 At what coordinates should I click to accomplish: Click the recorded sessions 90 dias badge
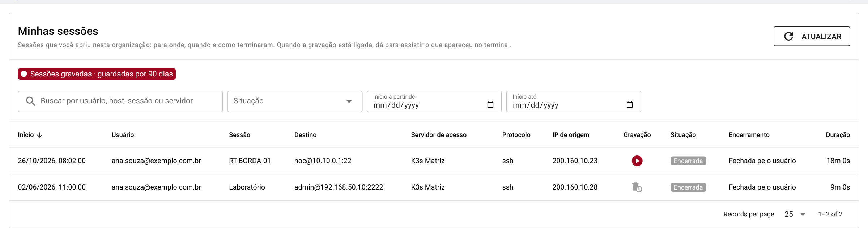click(97, 74)
